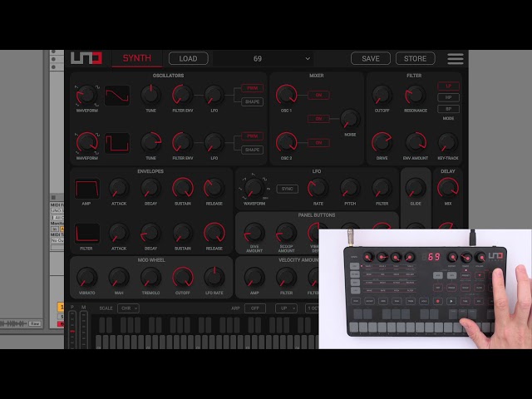The height and width of the screenshot is (399, 532).
Task: Click oscillator 1 TUNE knob
Action: [x=150, y=95]
